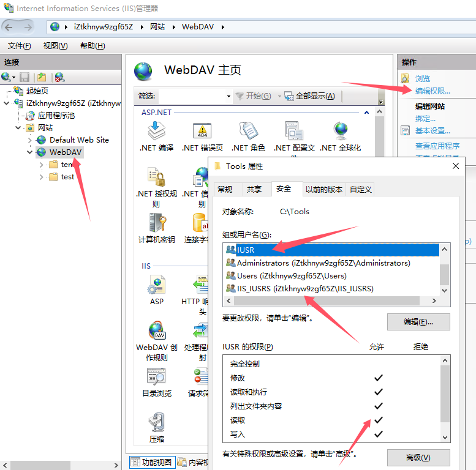Image resolution: width=476 pixels, height=470 pixels.
Task: Open the 筛选 filter dropdown
Action: click(x=228, y=97)
